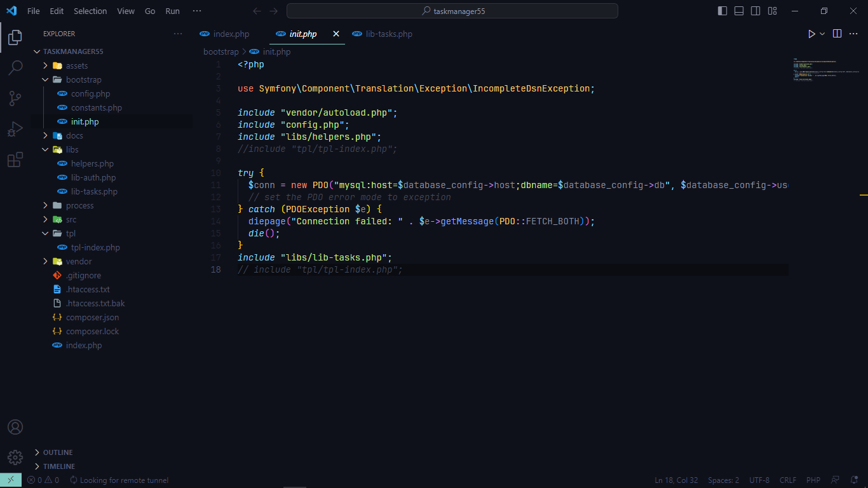Change indentation via Spaces: 2

pos(723,480)
